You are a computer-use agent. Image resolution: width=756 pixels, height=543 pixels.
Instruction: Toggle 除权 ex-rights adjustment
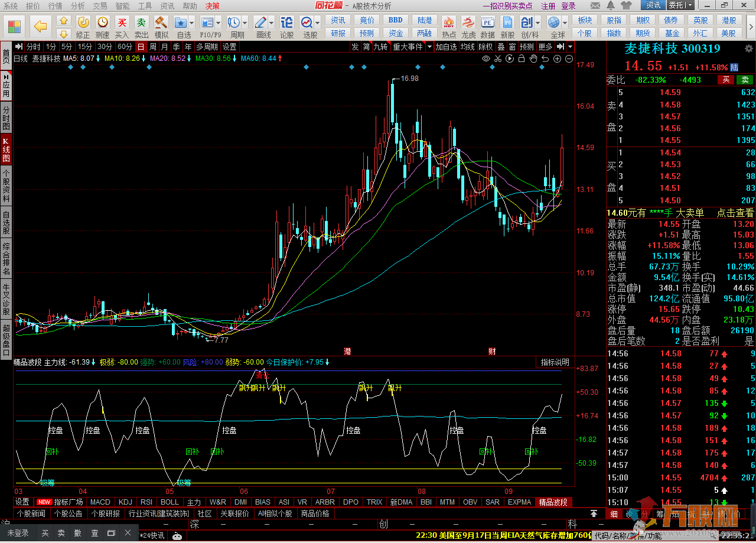click(485, 47)
